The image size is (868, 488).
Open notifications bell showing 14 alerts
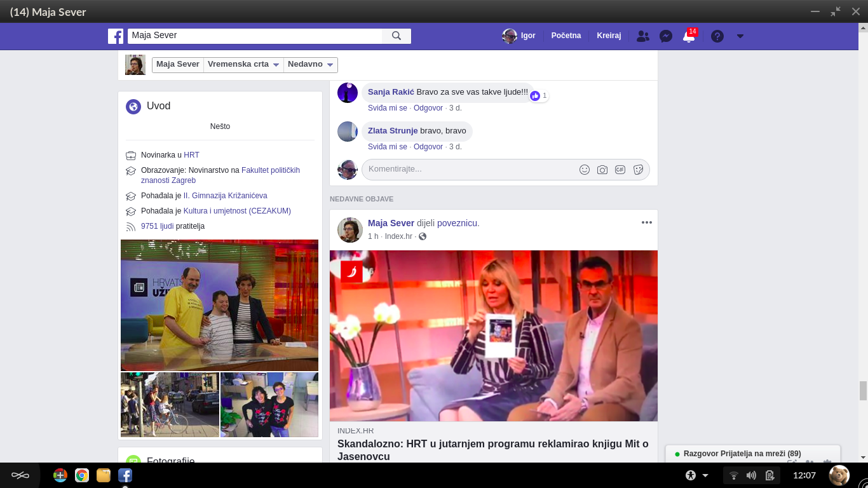[688, 36]
